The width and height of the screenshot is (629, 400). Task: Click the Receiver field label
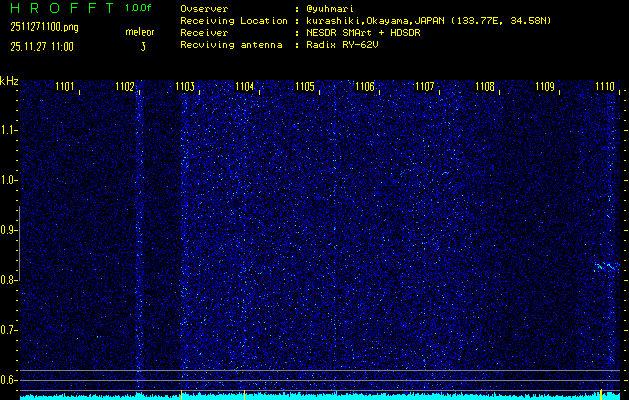(204, 33)
